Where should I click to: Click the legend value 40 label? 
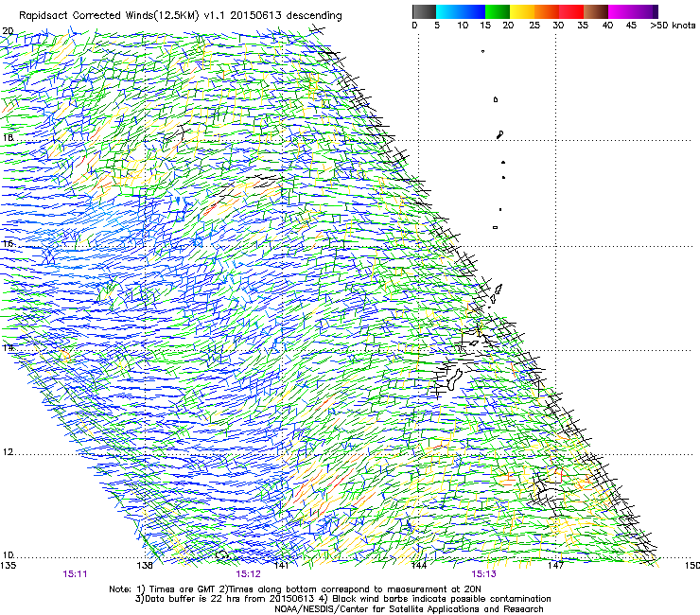pyautogui.click(x=607, y=26)
